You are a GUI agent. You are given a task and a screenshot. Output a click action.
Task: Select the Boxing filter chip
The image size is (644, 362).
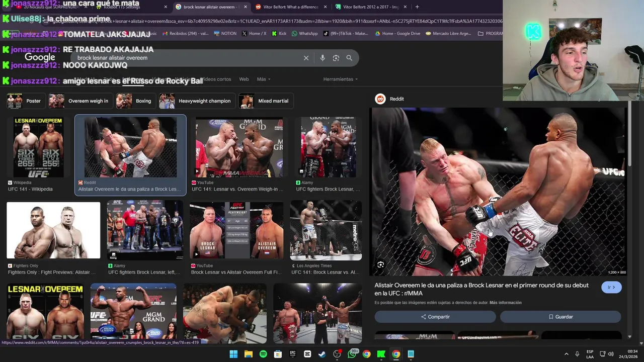pos(135,101)
